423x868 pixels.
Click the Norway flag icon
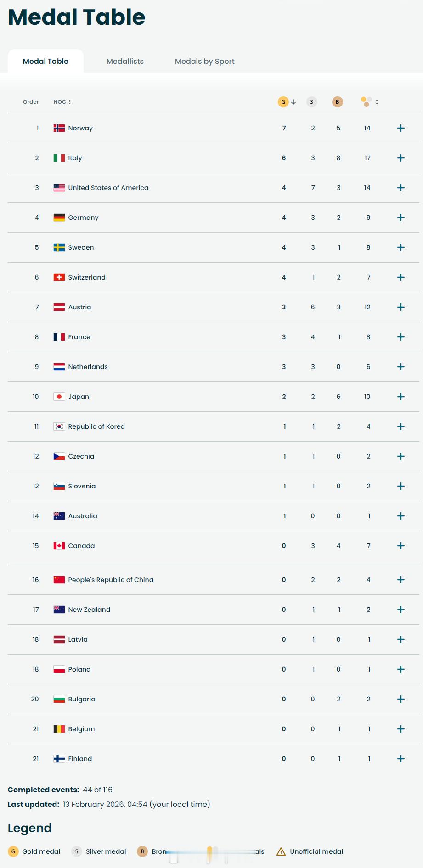pos(59,128)
